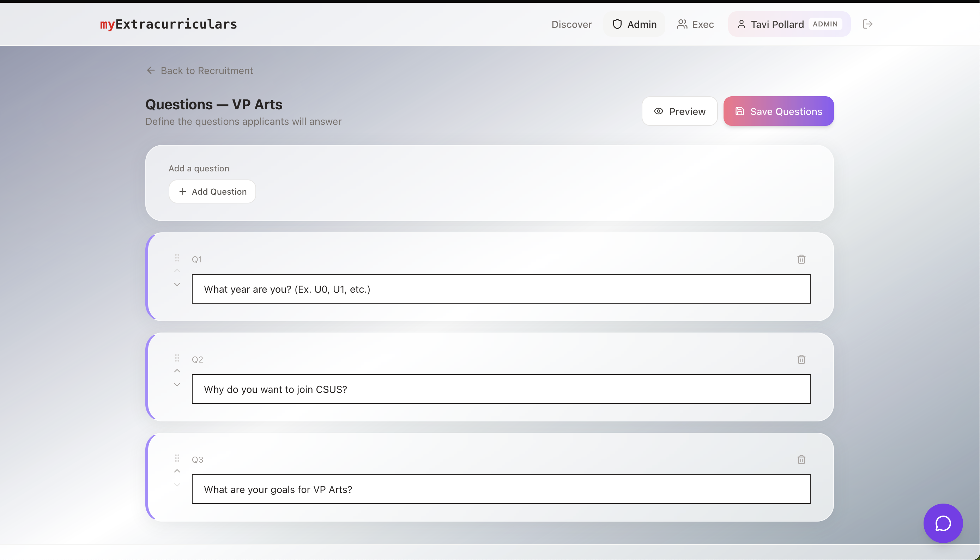Open the Discover nav item
The height and width of the screenshot is (560, 980).
tap(571, 24)
